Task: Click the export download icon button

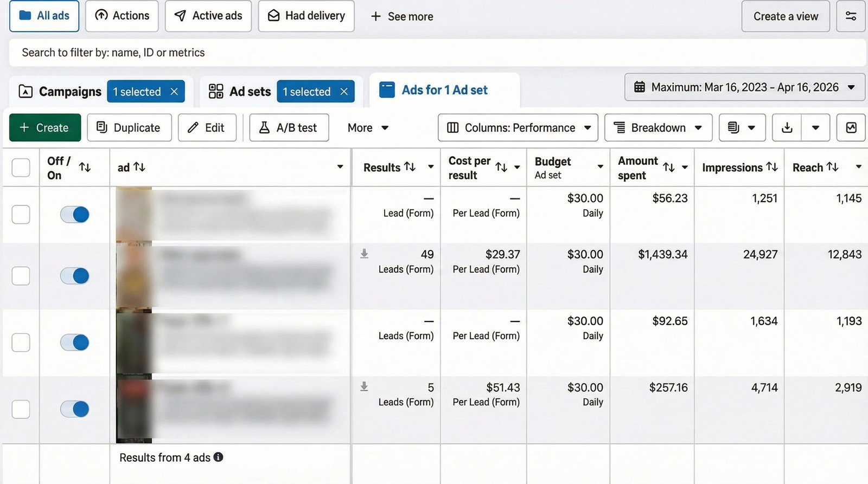Action: (787, 128)
